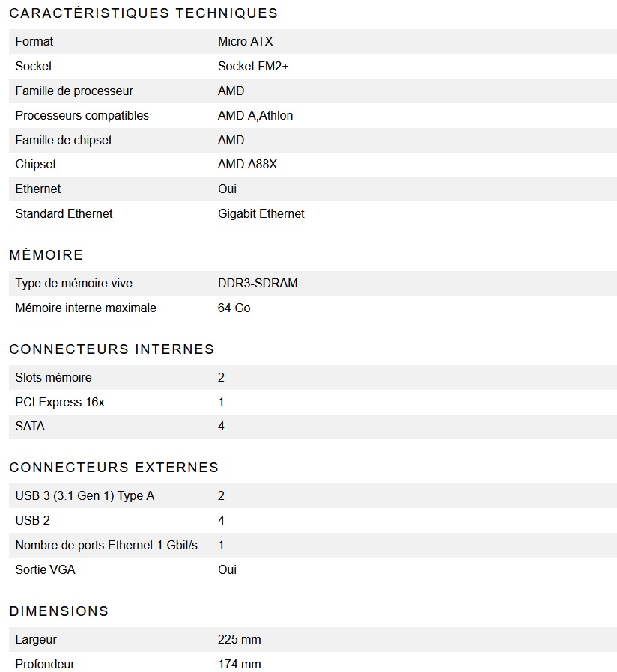Screen dimensions: 617x672
Task: Click the PCI Express 16x label
Action: pos(60,403)
